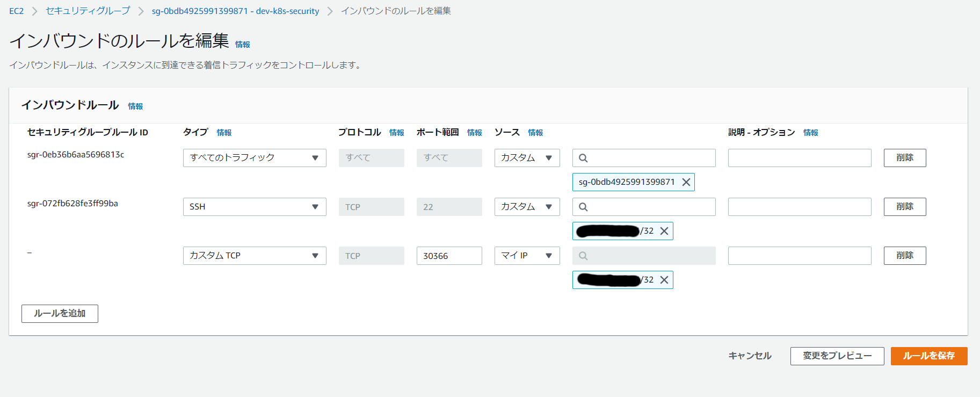
Task: Expand the すべてのトラフィック type dropdown
Action: point(255,158)
